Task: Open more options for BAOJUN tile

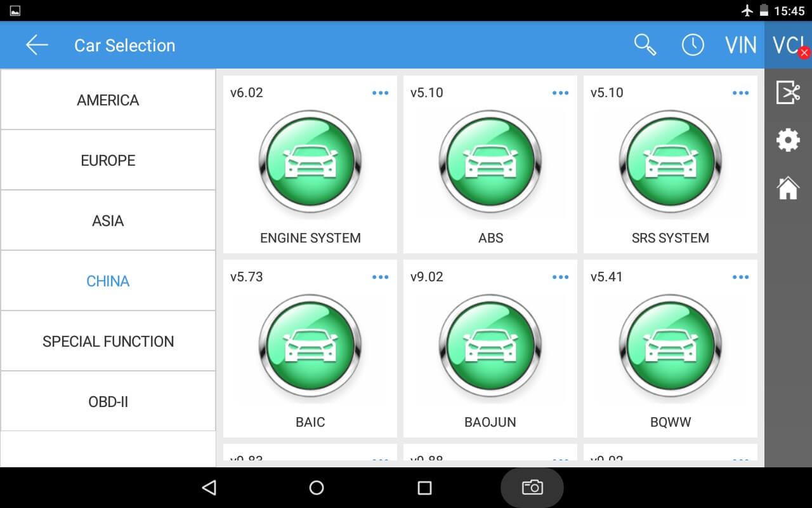Action: (560, 277)
